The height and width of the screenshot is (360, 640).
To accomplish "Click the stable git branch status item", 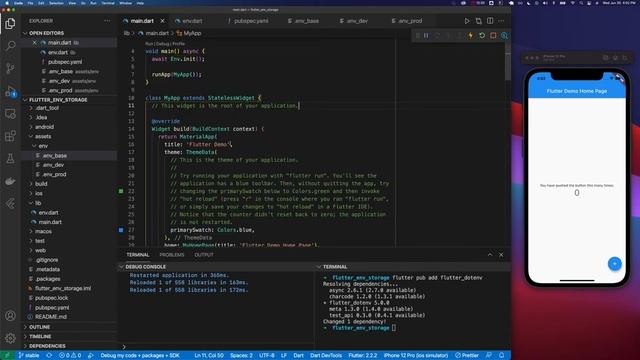I will click(29, 356).
